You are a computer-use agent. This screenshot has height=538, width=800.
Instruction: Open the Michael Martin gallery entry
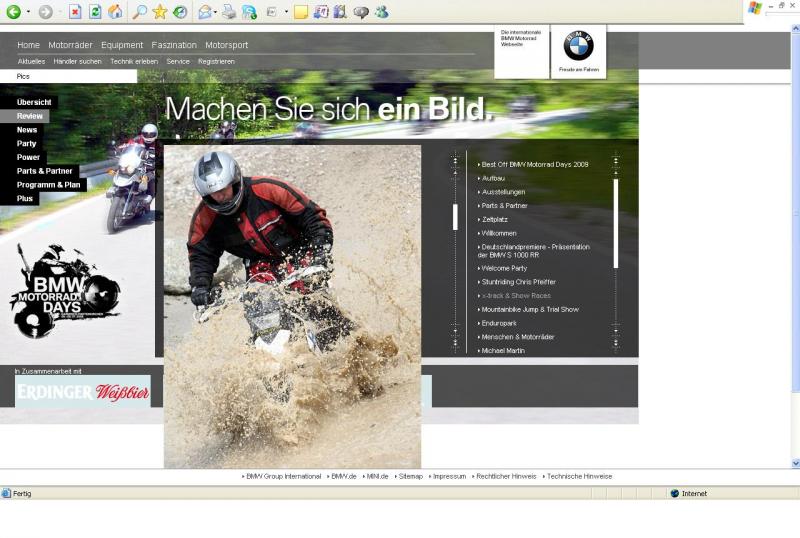[x=503, y=351]
